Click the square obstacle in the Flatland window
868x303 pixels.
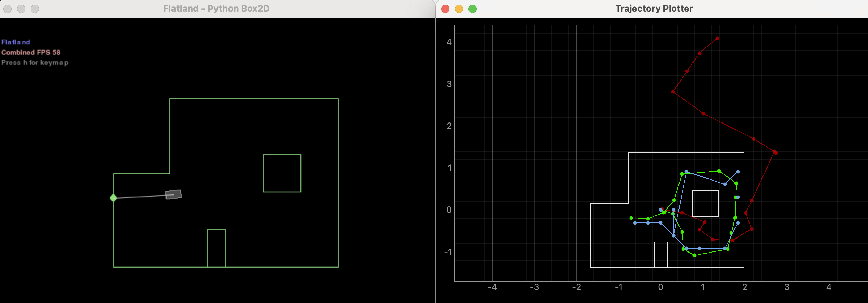(x=282, y=173)
